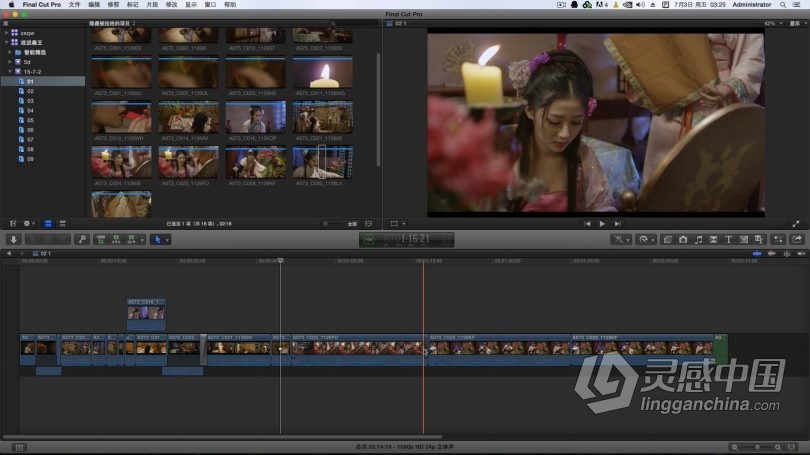This screenshot has height=455, width=810.
Task: Open the 窗口 menu
Action: (x=210, y=4)
